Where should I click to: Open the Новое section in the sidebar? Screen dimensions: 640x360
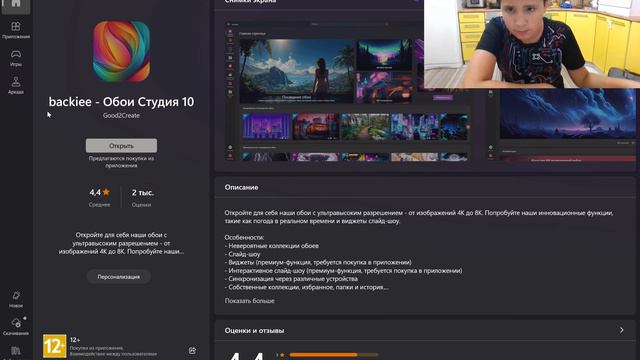click(x=16, y=299)
